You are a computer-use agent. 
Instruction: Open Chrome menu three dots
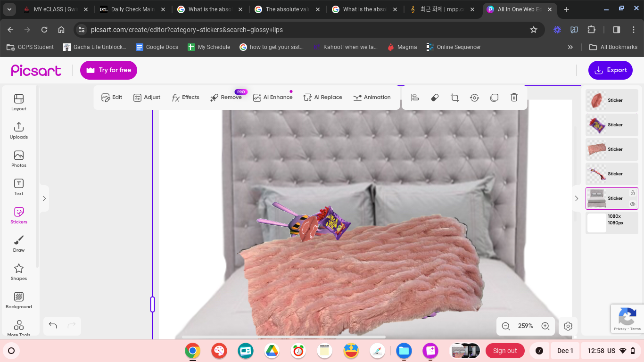pyautogui.click(x=634, y=30)
